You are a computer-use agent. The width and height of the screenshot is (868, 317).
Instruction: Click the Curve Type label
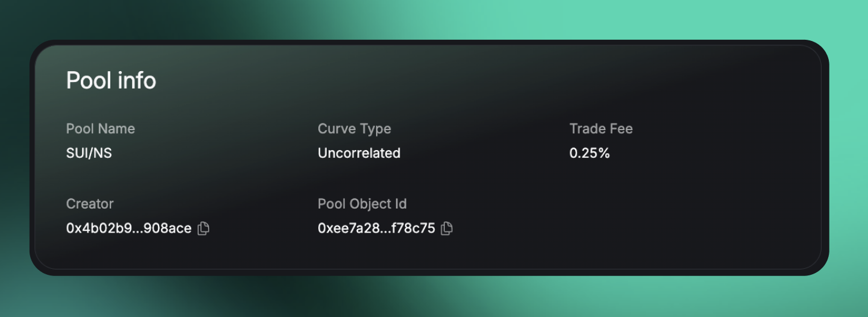point(354,129)
